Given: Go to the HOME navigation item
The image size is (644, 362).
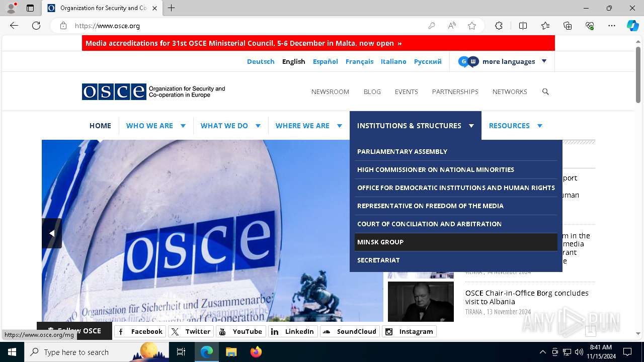Looking at the screenshot, I should coord(100,126).
